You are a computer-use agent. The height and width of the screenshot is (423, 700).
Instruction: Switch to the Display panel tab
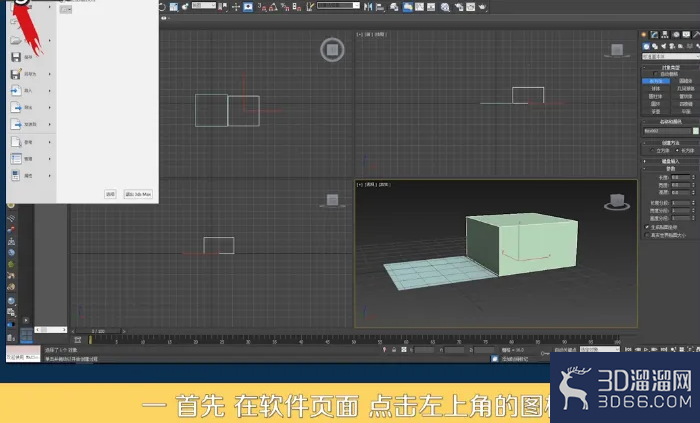pos(686,34)
